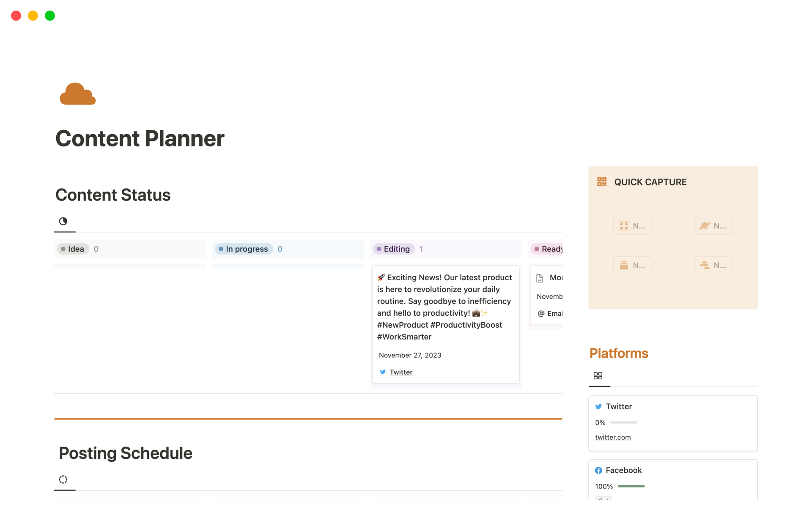This screenshot has height=508, width=812.
Task: Click the Twitter bird icon in the Platforms card
Action: point(598,406)
